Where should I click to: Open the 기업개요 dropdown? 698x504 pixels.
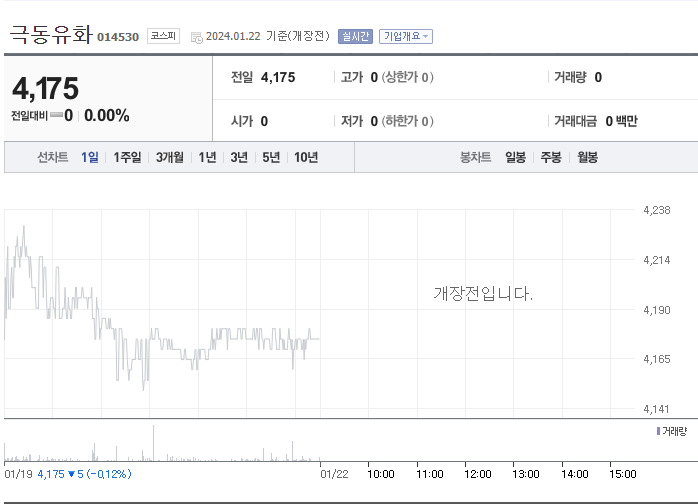click(406, 37)
